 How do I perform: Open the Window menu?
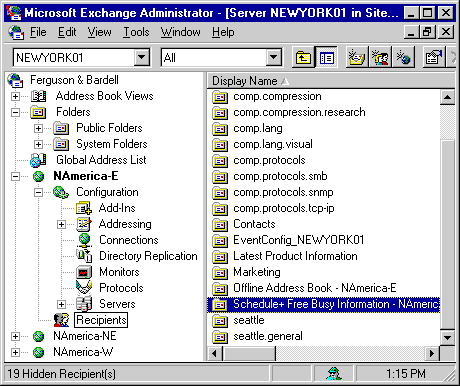pos(181,32)
